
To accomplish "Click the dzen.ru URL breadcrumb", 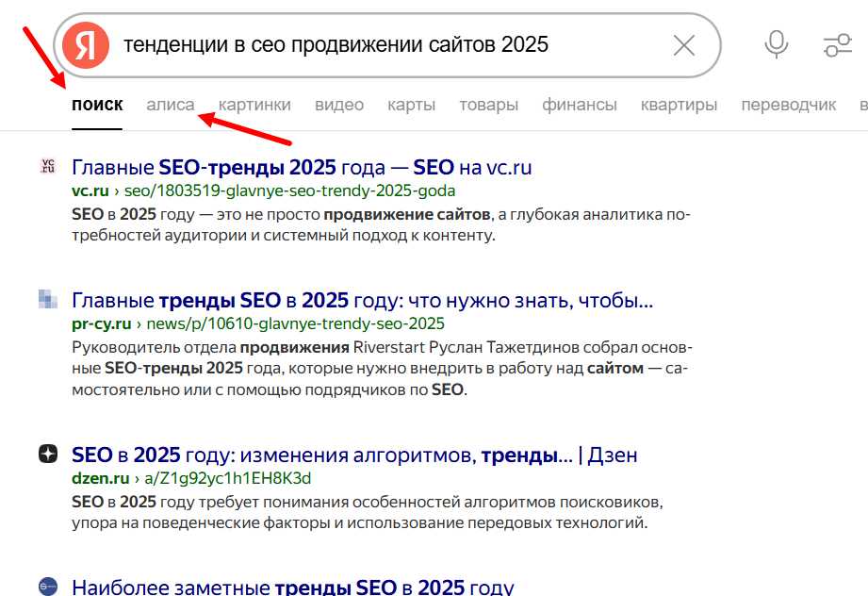I will coord(102,478).
